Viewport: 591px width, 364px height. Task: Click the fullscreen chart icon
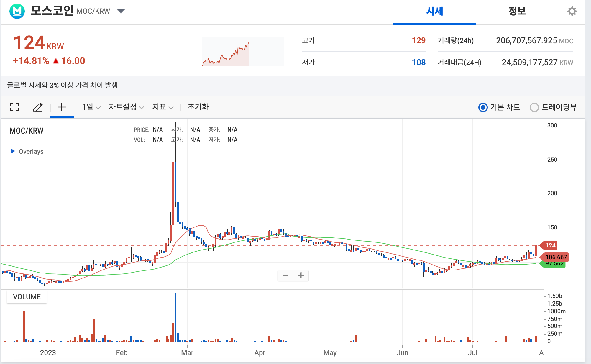pyautogui.click(x=14, y=107)
